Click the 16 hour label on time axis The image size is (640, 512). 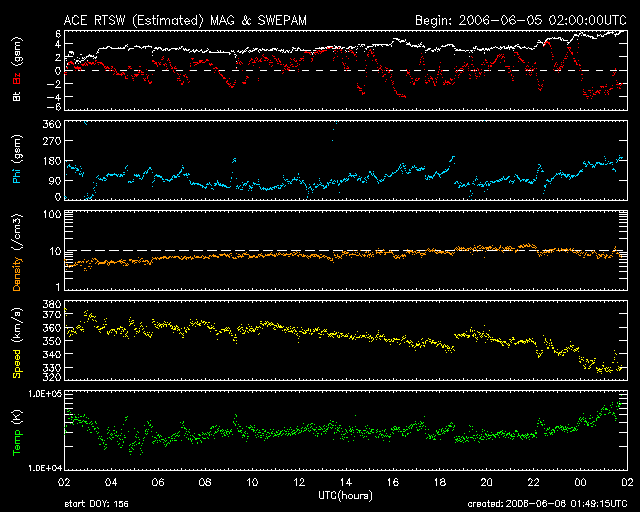[x=393, y=482]
